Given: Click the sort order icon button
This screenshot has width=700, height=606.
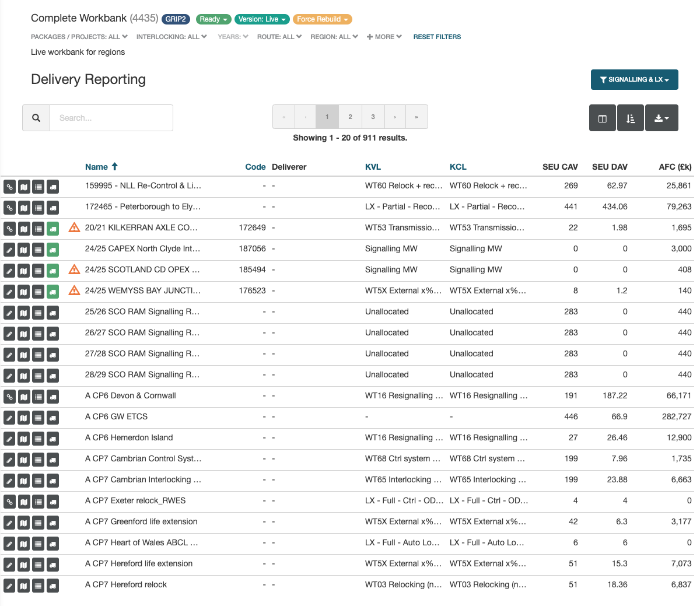Looking at the screenshot, I should click(631, 118).
